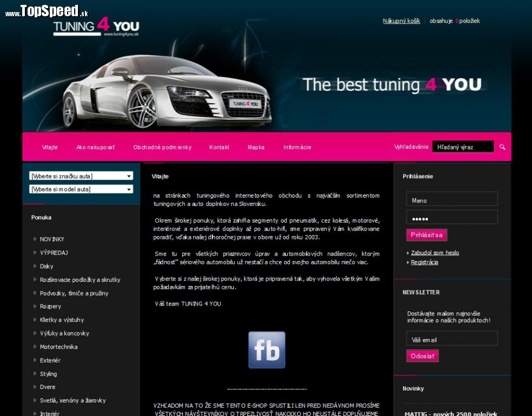Open Exteriér category
532x416 pixels.
click(x=50, y=360)
